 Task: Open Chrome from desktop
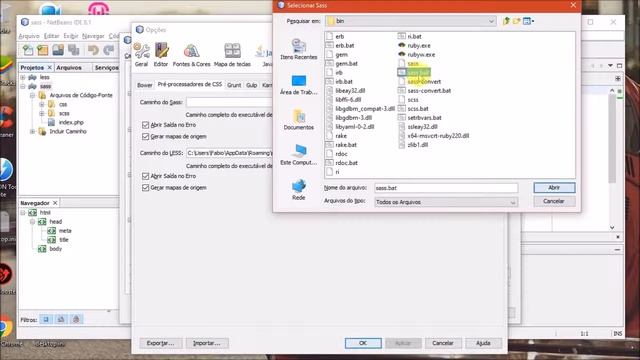[x=6, y=331]
